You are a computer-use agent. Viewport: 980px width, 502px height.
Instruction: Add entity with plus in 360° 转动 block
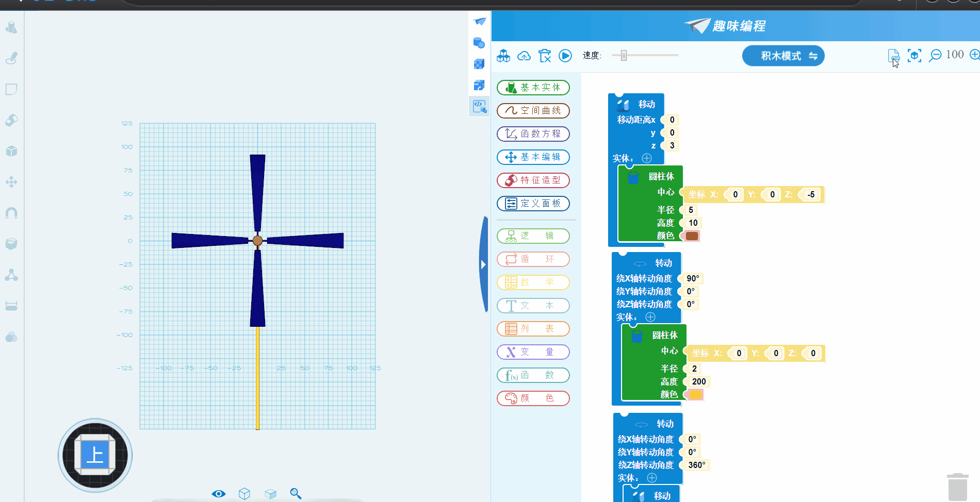[x=652, y=478]
